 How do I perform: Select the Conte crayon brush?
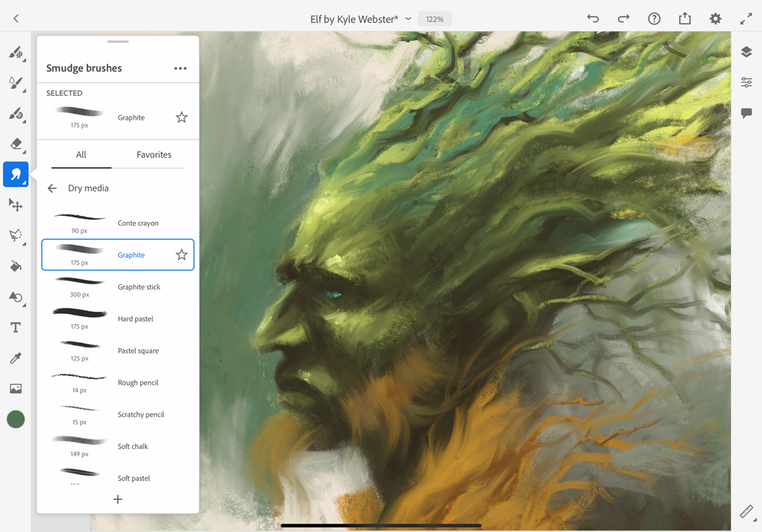coord(117,223)
